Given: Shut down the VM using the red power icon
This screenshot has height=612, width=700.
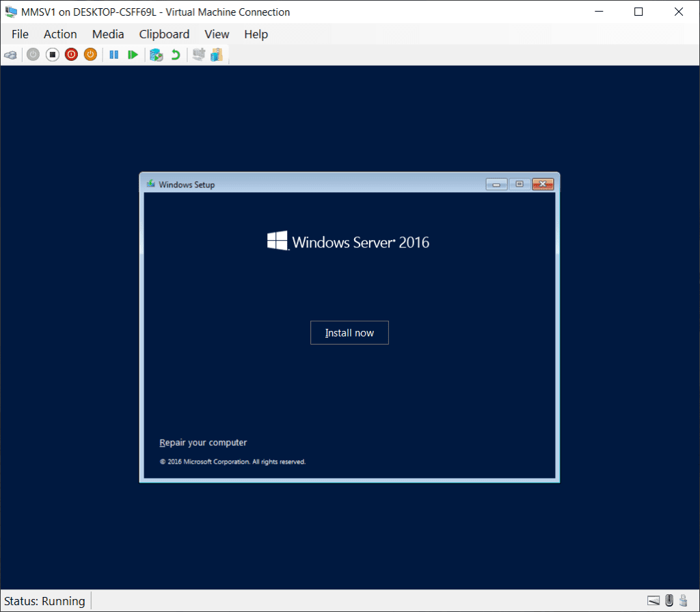Looking at the screenshot, I should (71, 55).
